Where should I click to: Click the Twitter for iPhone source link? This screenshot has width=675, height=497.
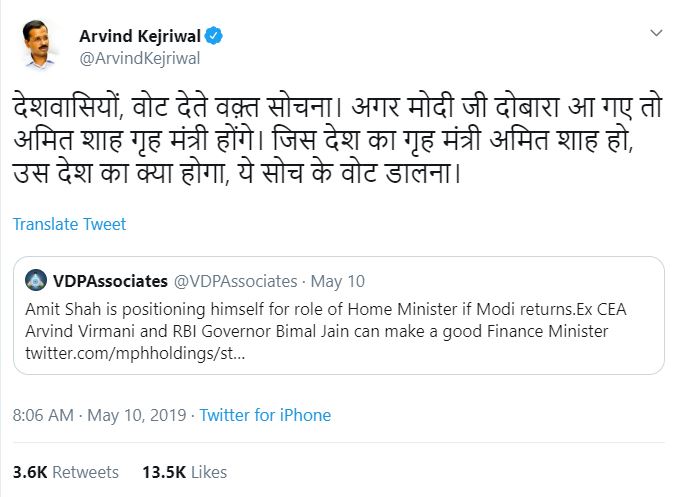[265, 414]
